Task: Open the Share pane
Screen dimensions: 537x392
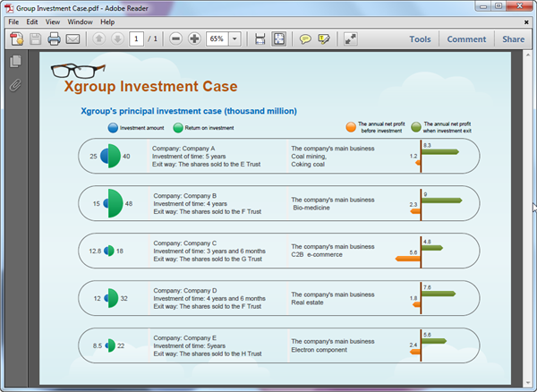Action: (x=513, y=39)
